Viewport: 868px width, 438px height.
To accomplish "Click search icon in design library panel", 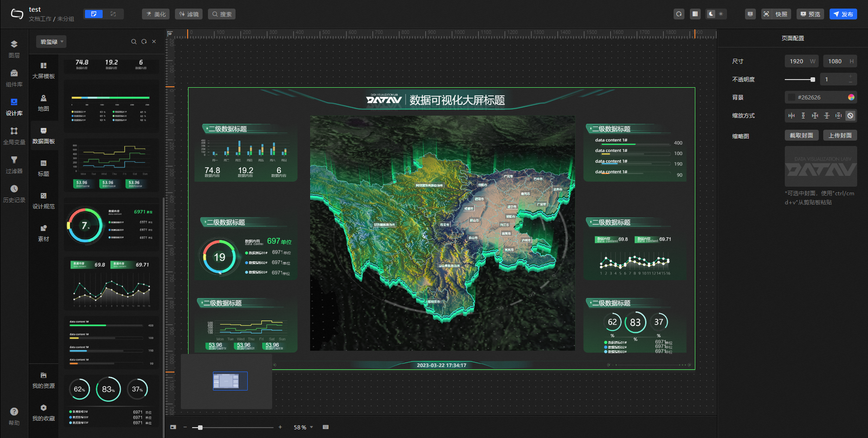I will (134, 42).
